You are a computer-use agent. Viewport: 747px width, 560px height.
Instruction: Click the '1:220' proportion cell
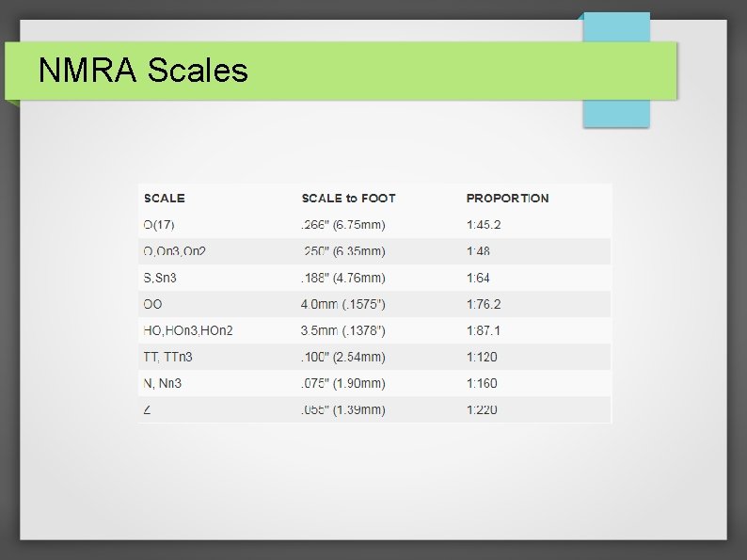pos(482,409)
